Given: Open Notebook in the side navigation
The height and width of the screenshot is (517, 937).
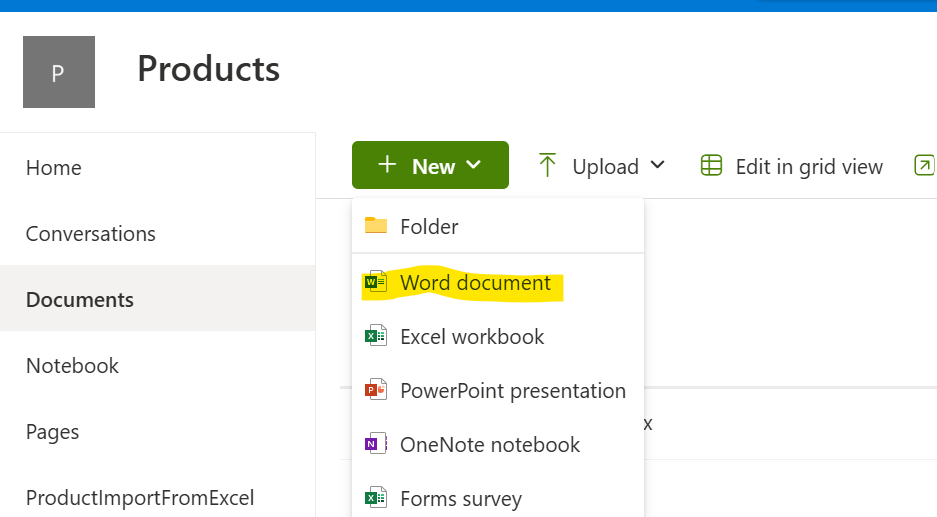Looking at the screenshot, I should [72, 366].
